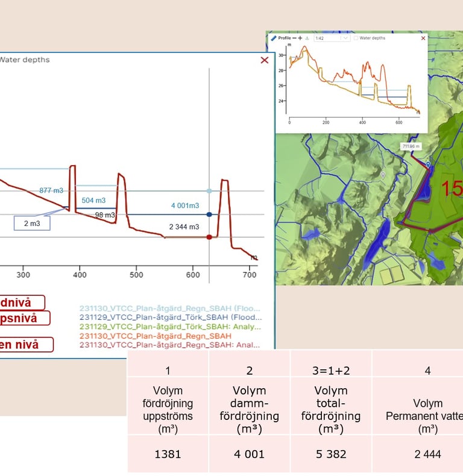The image size is (463, 476).
Task: Download the profile using the download icon
Action: coord(307,38)
